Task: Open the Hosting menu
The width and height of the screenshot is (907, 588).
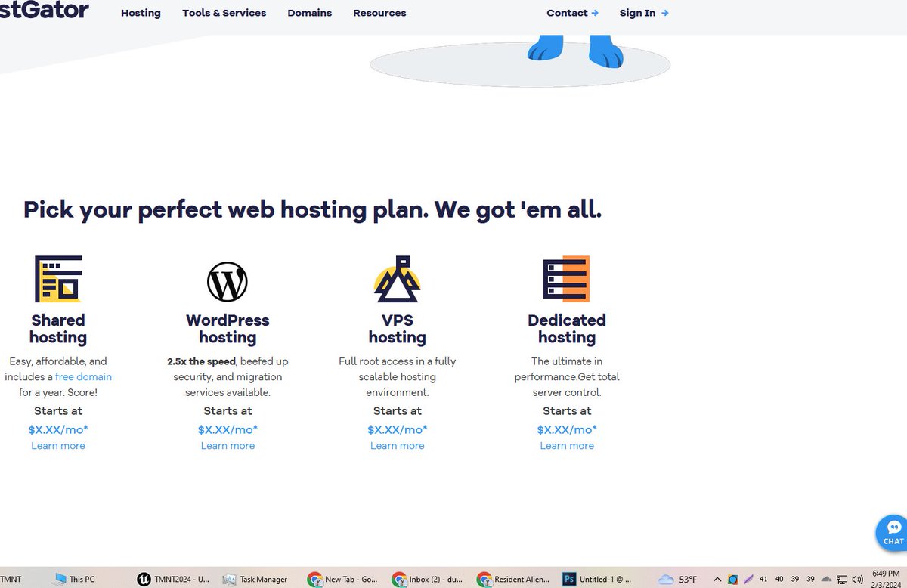Action: (x=141, y=13)
